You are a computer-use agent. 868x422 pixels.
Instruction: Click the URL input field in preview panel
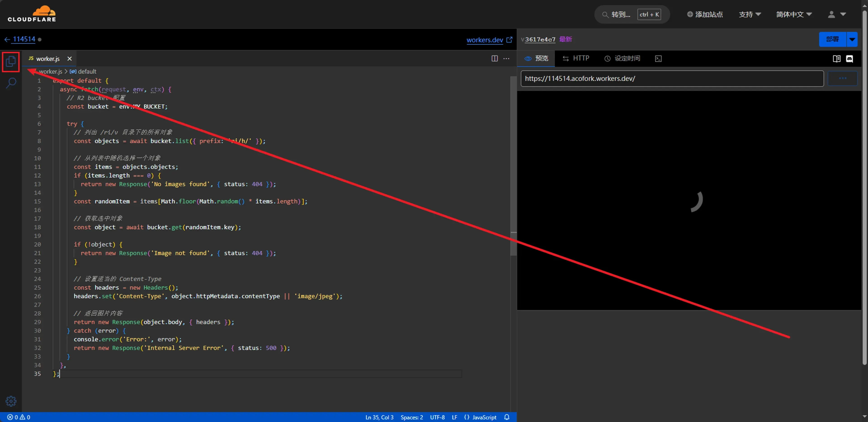point(672,78)
